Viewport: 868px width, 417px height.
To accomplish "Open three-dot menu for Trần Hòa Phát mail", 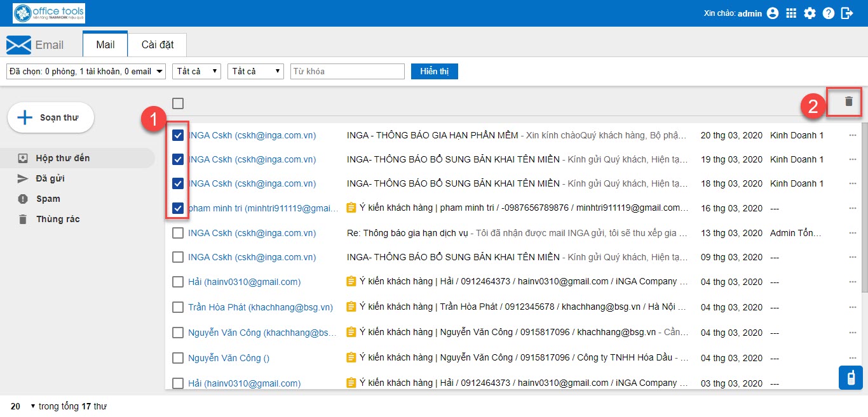I will click(x=852, y=307).
